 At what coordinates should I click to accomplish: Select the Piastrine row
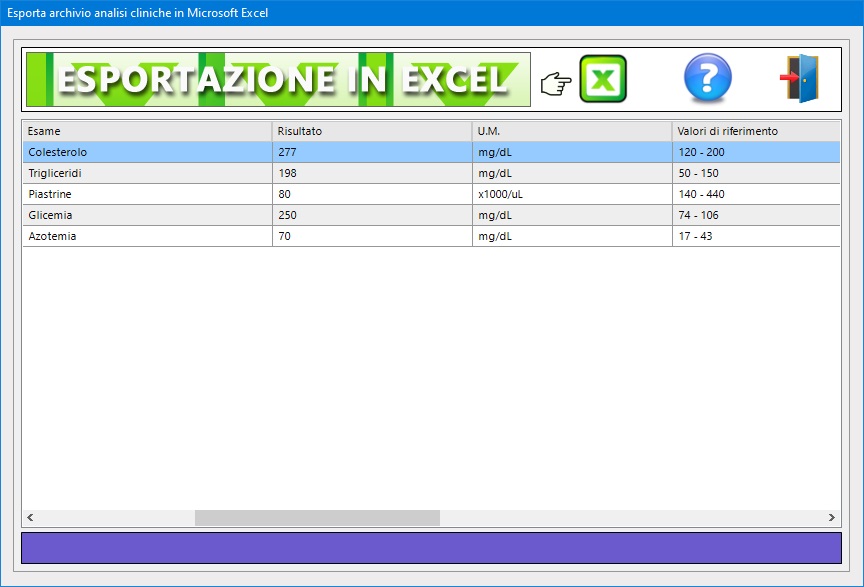[x=431, y=194]
